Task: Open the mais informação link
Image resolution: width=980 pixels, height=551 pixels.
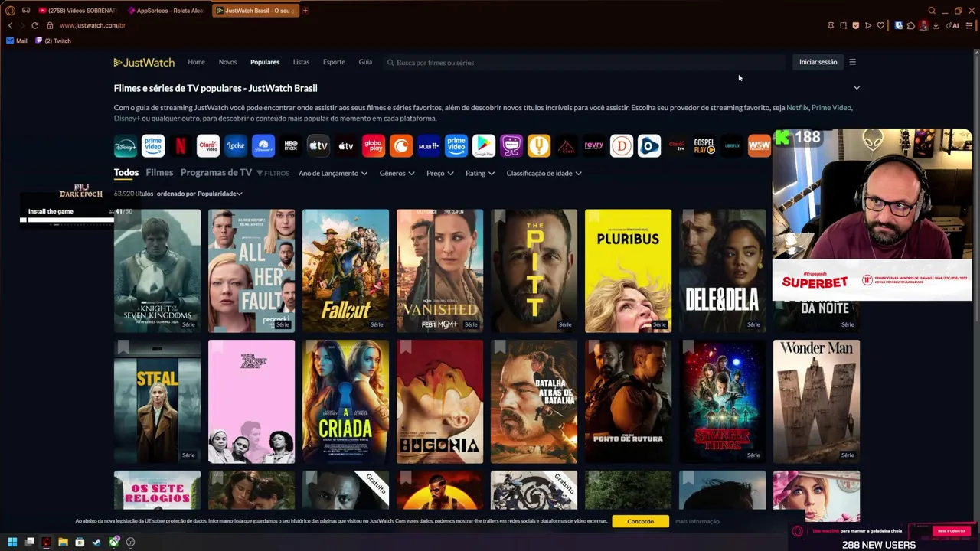Action: coord(697,521)
